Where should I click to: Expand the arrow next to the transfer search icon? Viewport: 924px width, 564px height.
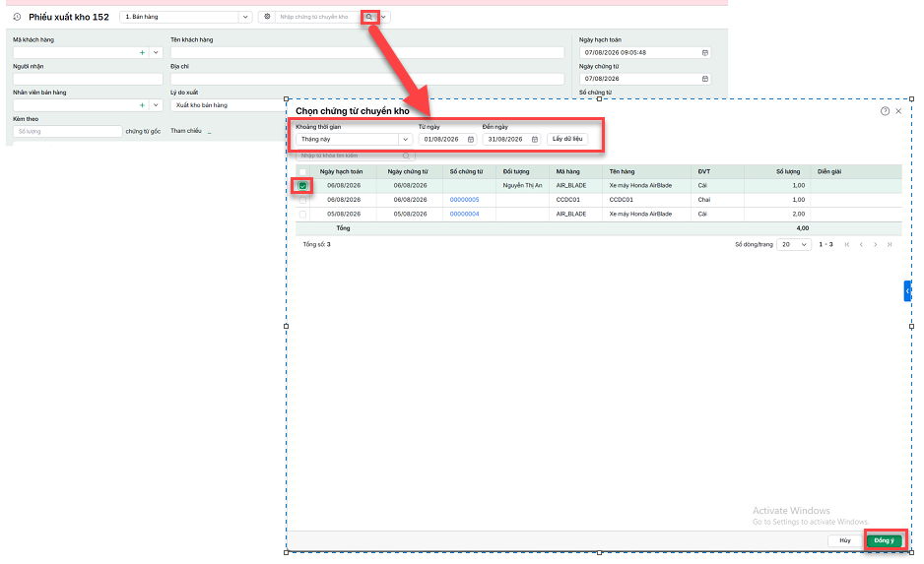click(x=383, y=17)
